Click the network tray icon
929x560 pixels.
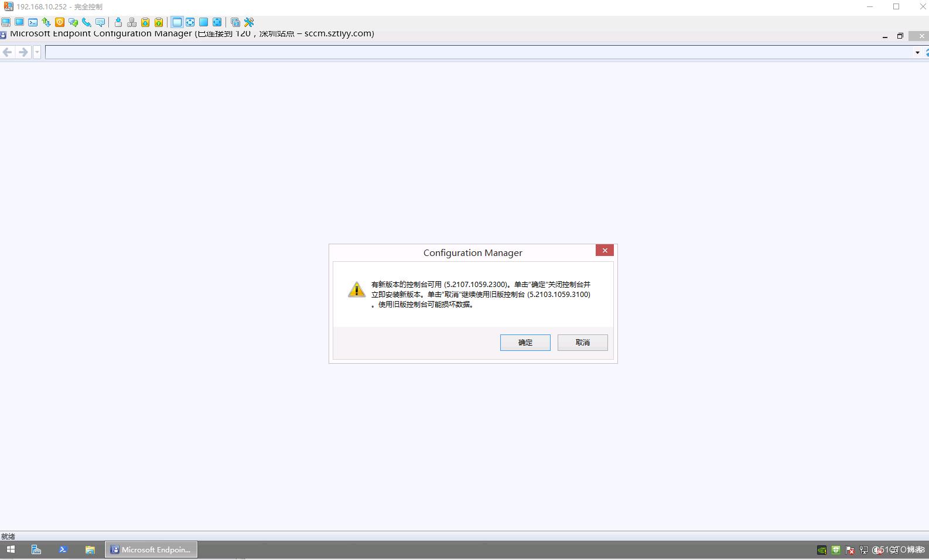click(x=864, y=550)
